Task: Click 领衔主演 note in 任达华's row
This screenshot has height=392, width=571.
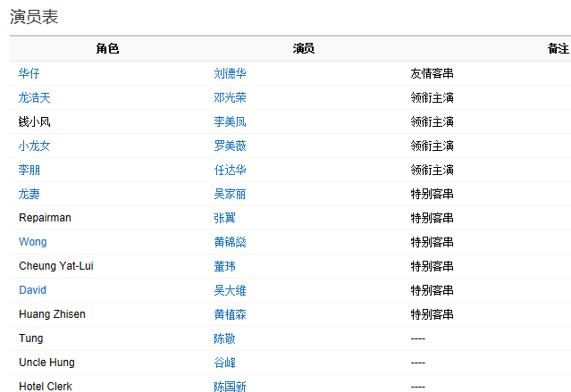Action: [432, 170]
